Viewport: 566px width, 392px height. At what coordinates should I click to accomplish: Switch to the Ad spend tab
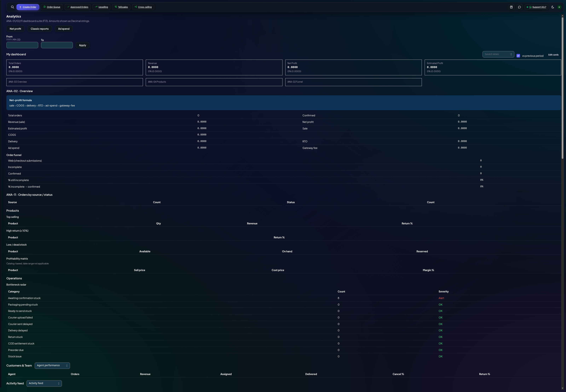click(x=64, y=29)
